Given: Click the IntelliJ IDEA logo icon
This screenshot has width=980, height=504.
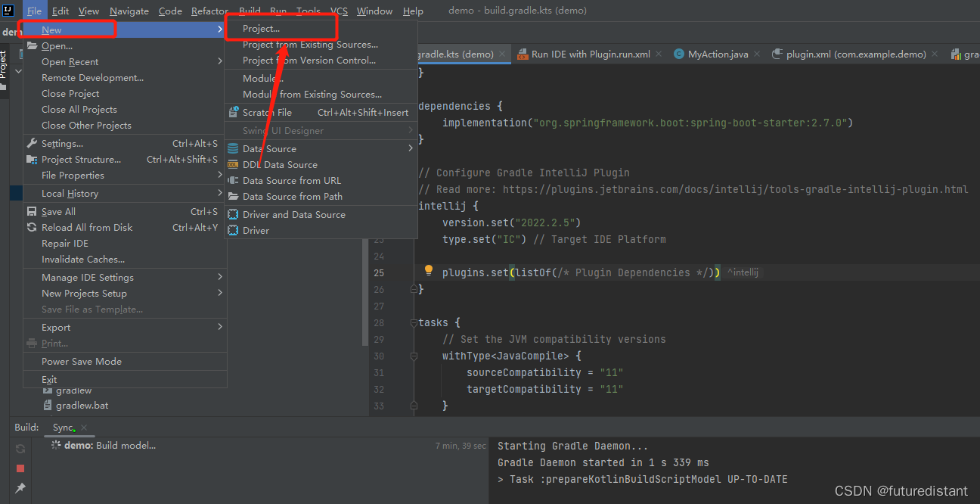Looking at the screenshot, I should (x=9, y=11).
